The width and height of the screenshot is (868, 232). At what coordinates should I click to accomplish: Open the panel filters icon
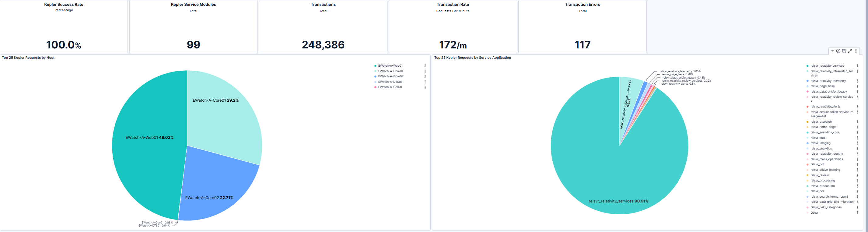click(832, 51)
